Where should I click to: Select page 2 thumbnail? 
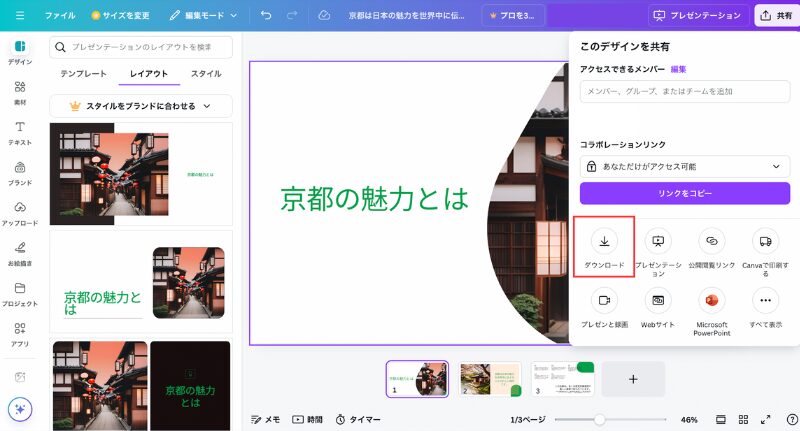(x=489, y=379)
